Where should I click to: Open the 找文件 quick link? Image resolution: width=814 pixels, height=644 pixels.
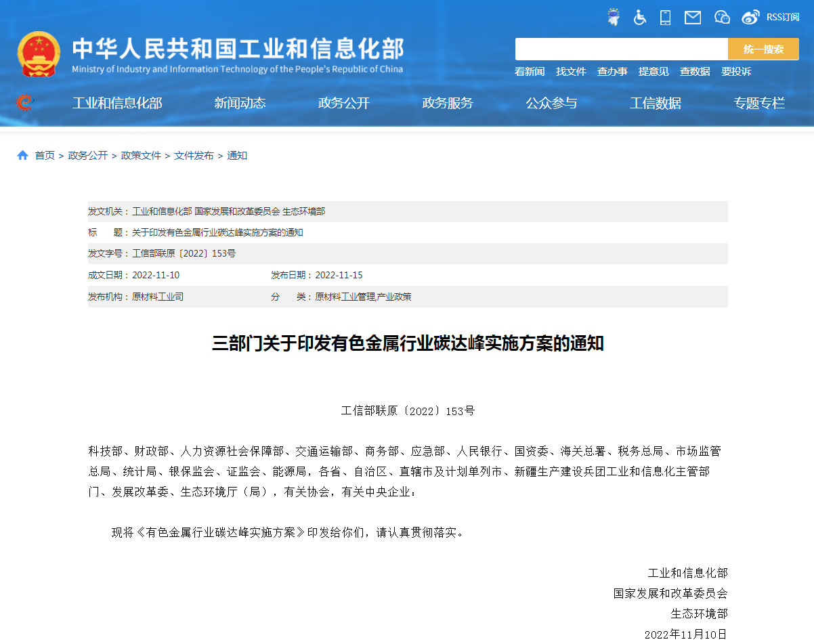[571, 71]
